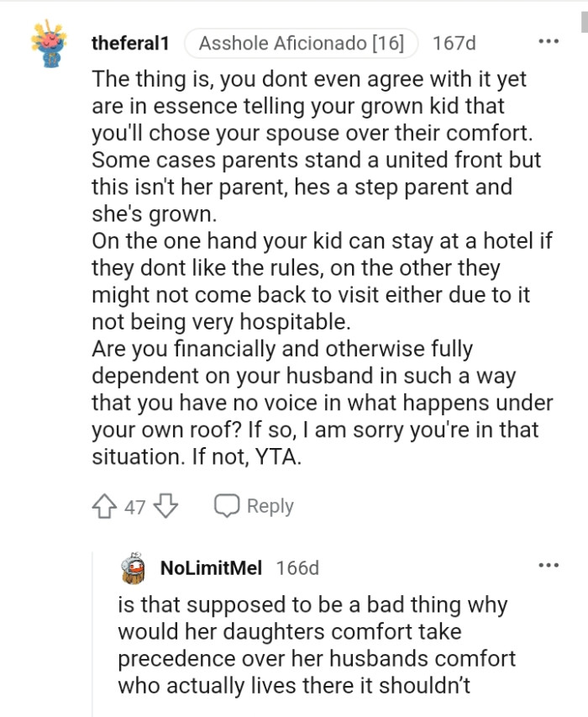Image resolution: width=588 pixels, height=717 pixels.
Task: Click the 167d timestamp
Action: point(454,40)
